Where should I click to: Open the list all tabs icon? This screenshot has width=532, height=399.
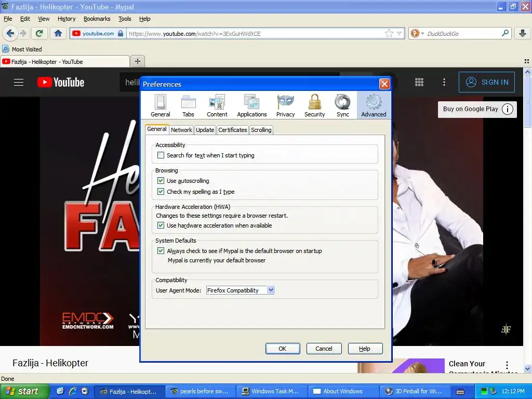[527, 61]
